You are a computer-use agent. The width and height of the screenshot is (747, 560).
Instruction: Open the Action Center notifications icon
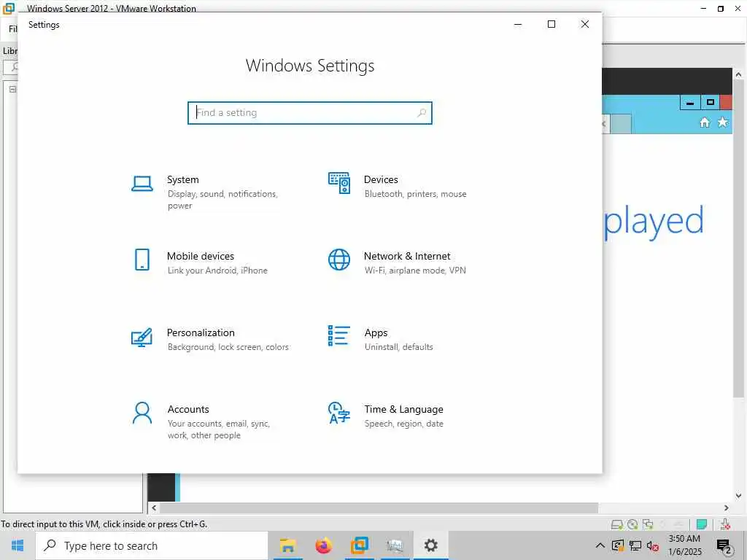tap(724, 546)
